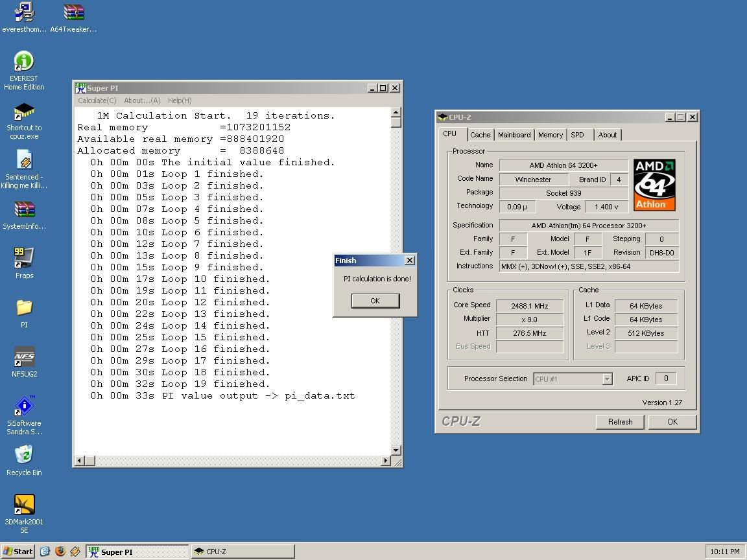Click the Super PI title bar icon
This screenshot has width=747, height=560.
(x=80, y=88)
